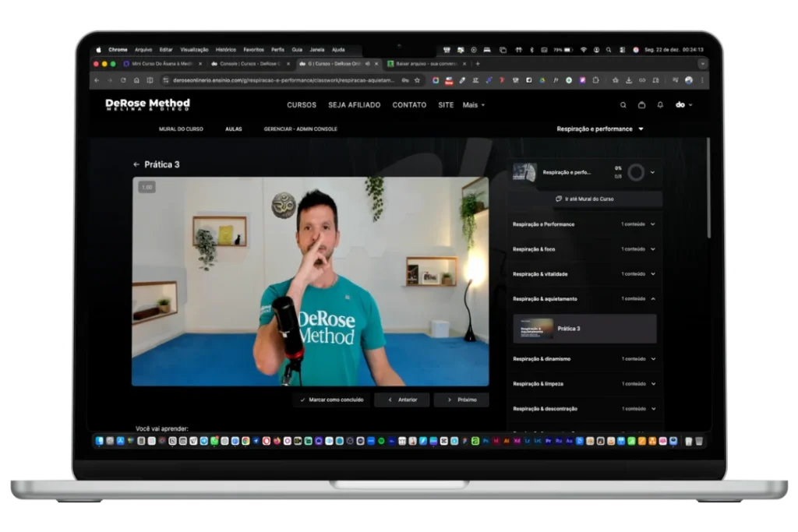Open Finder from the Dock

click(99, 442)
